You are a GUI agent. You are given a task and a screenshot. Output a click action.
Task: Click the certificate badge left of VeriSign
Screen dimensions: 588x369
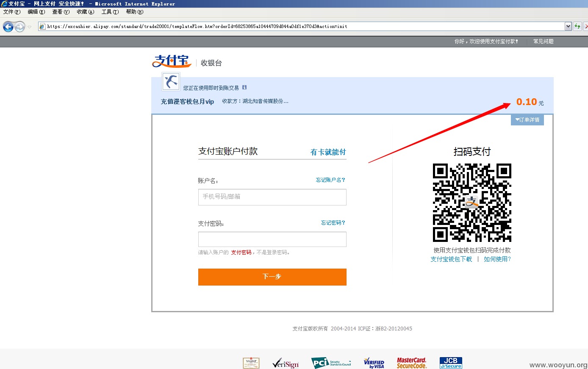click(251, 363)
